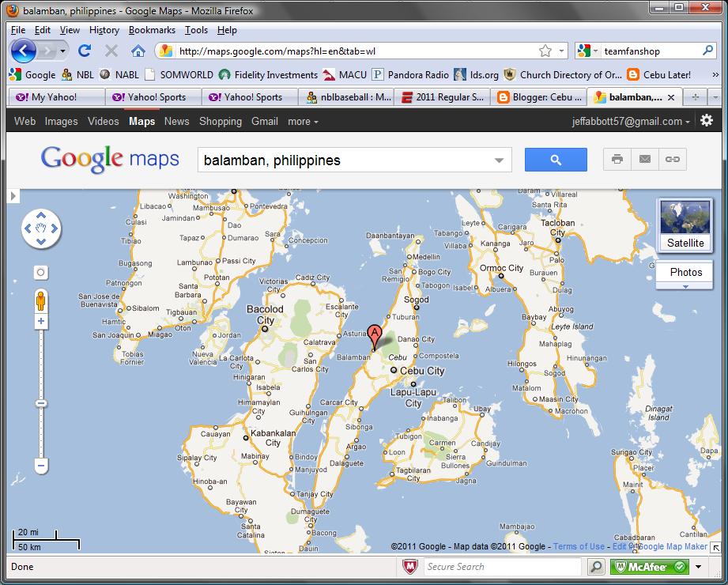Viewport: 728px width, 585px height.
Task: Enable the Photos overlay
Action: coord(684,273)
